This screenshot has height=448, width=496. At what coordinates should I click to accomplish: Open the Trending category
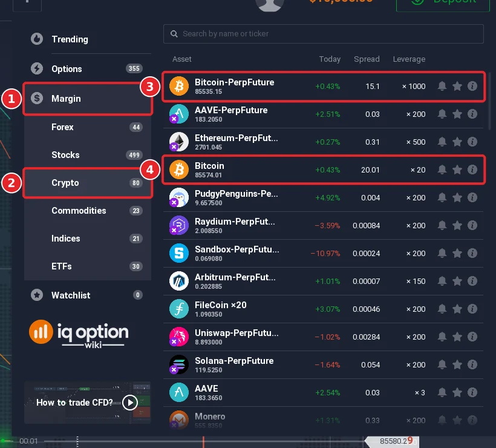pos(88,39)
